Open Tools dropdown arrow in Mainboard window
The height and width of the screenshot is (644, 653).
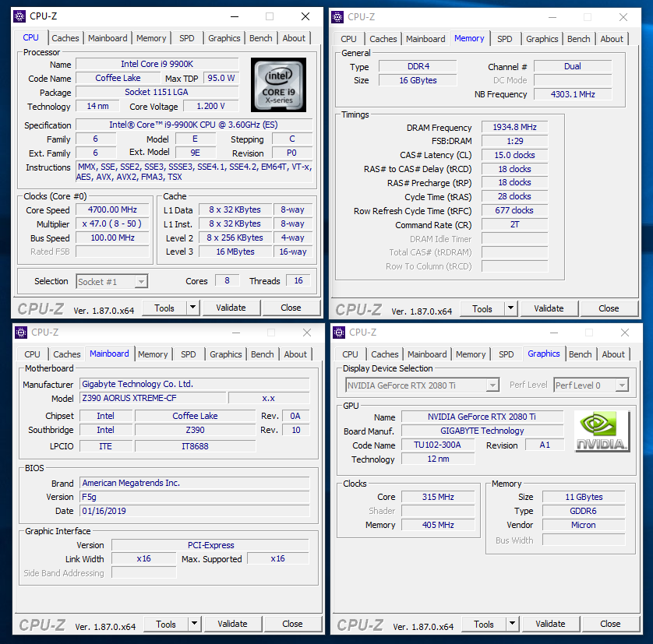(x=194, y=624)
